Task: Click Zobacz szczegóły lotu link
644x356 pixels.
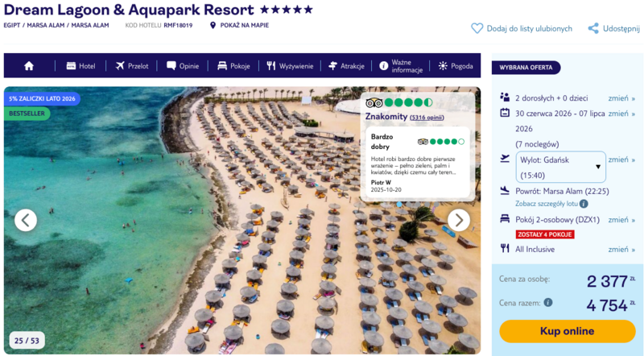Action: click(x=547, y=204)
